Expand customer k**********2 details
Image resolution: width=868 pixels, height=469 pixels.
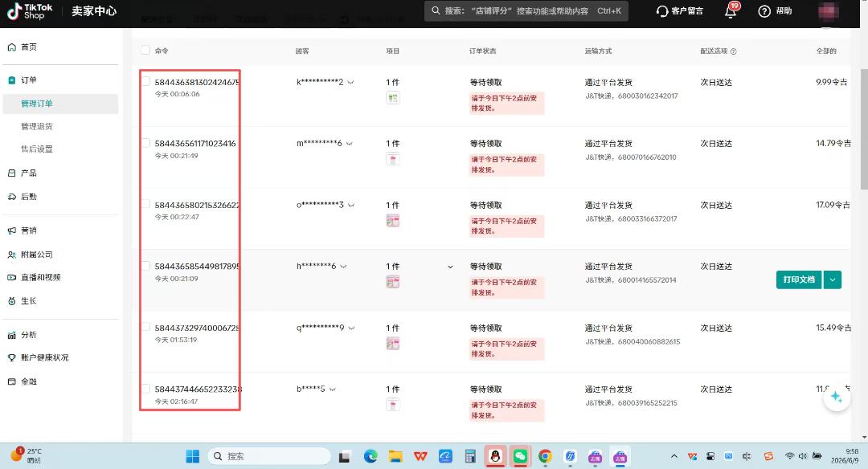click(x=351, y=83)
